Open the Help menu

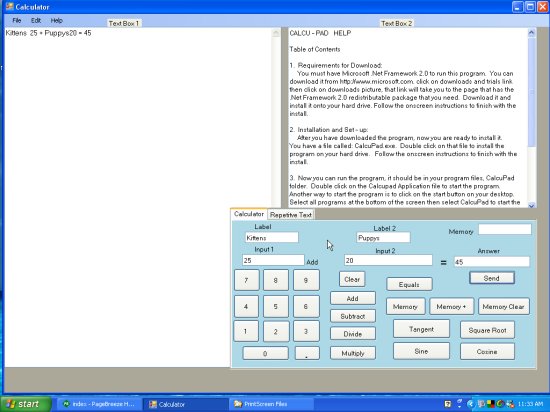tap(56, 20)
